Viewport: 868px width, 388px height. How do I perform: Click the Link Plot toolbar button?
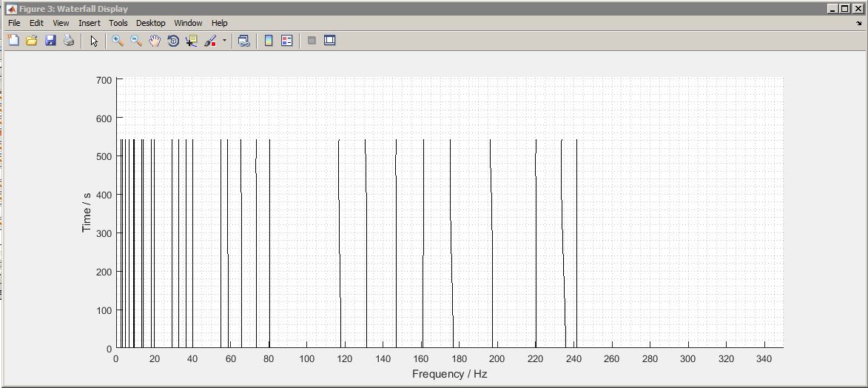pyautogui.click(x=243, y=41)
